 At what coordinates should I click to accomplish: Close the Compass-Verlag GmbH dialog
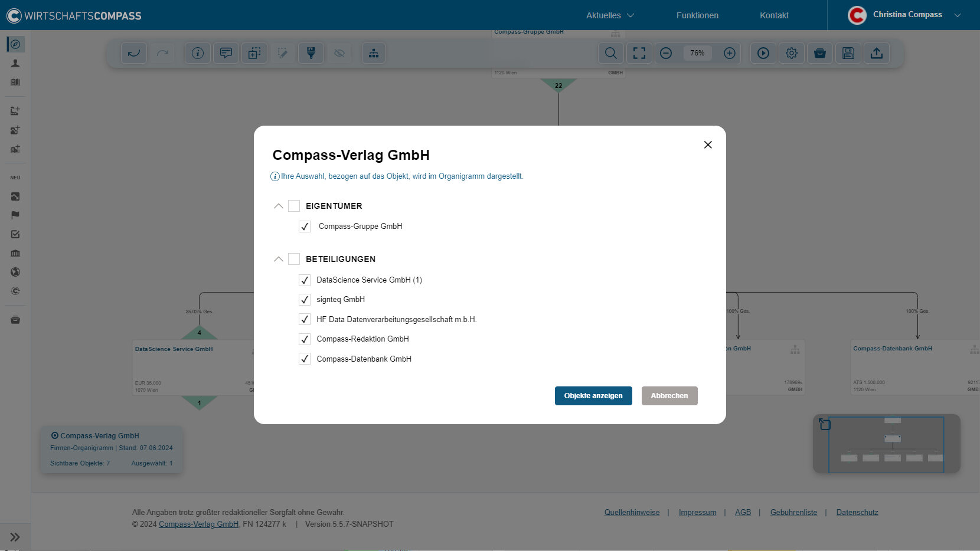pos(708,145)
